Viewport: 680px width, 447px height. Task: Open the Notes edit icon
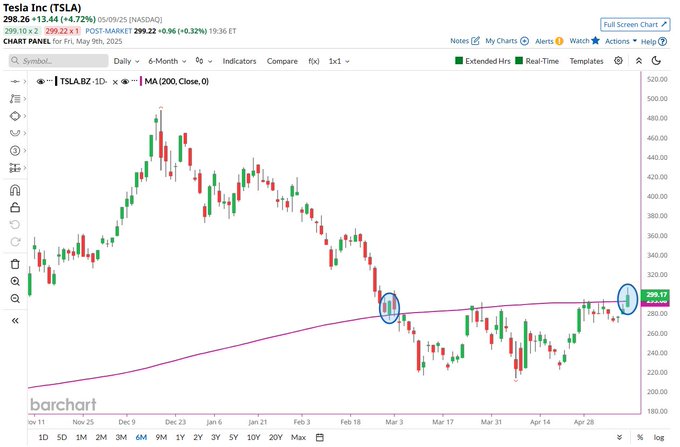[476, 41]
